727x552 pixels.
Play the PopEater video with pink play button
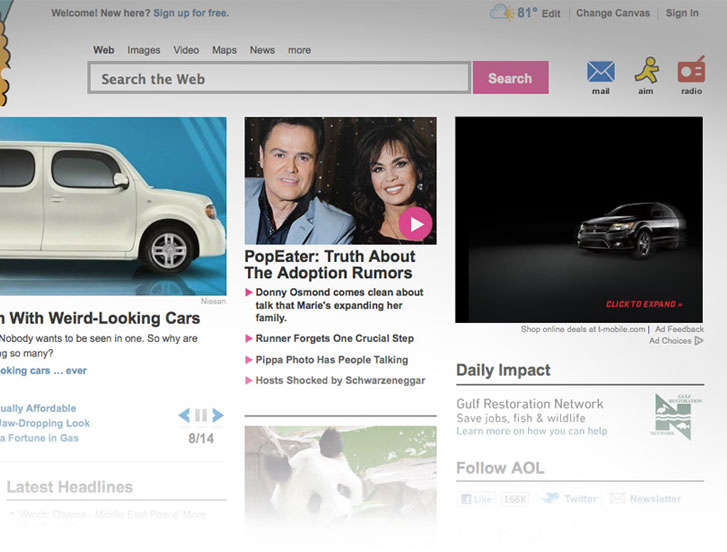pos(415,224)
